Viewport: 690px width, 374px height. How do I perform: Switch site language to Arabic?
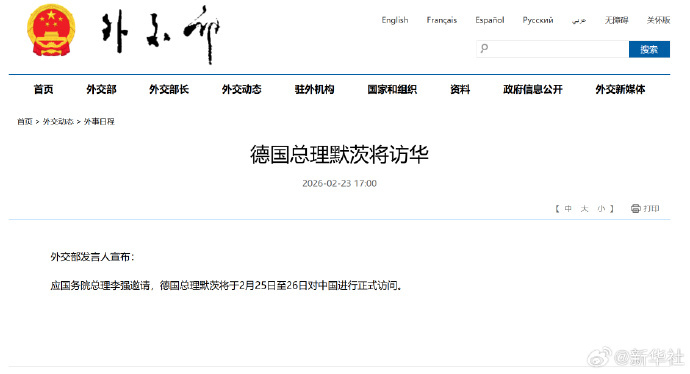tap(579, 20)
